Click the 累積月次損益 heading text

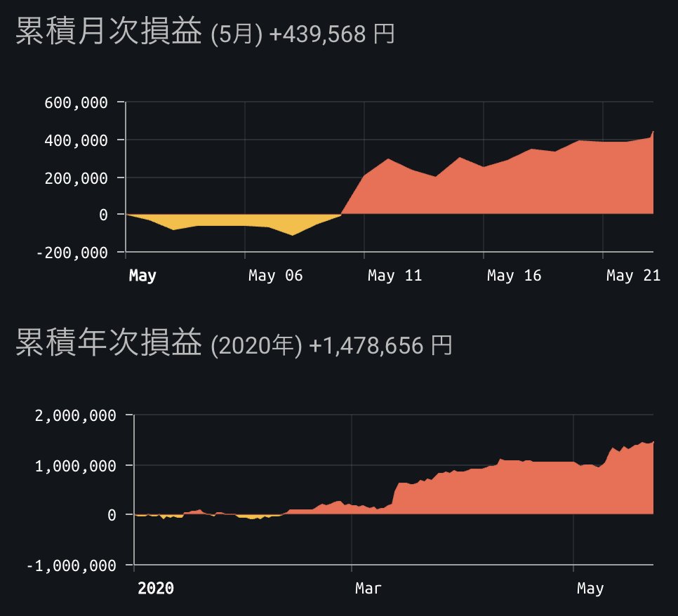click(x=109, y=31)
